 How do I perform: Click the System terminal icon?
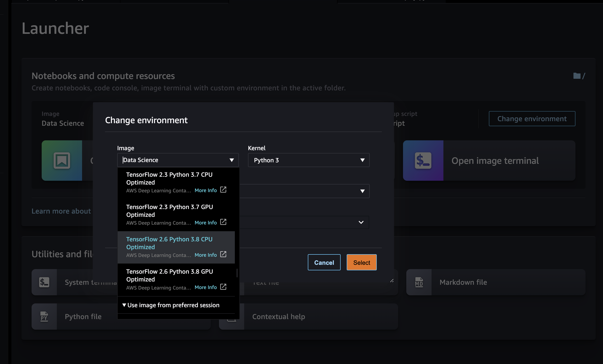click(44, 282)
